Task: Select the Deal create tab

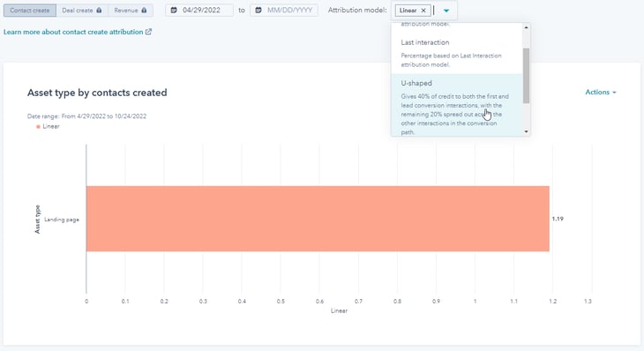Action: (82, 11)
